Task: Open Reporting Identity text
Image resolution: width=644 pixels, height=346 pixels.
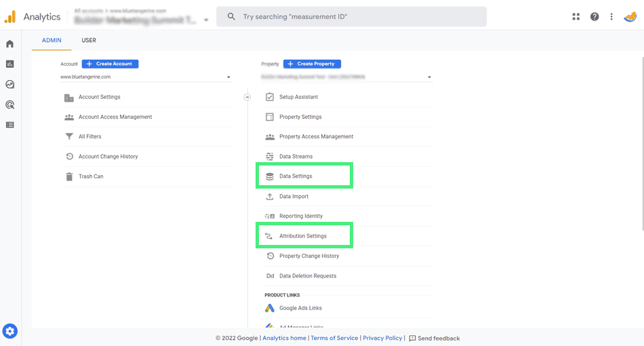Action: [301, 216]
